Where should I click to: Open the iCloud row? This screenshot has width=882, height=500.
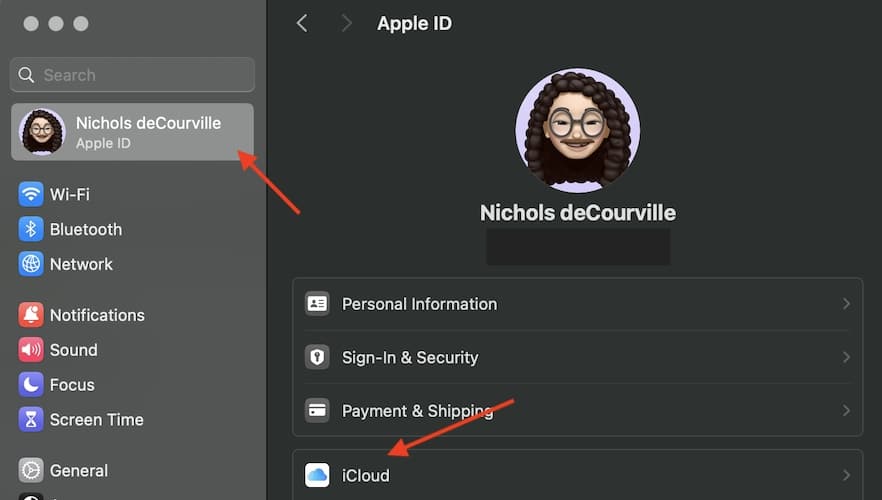point(577,476)
